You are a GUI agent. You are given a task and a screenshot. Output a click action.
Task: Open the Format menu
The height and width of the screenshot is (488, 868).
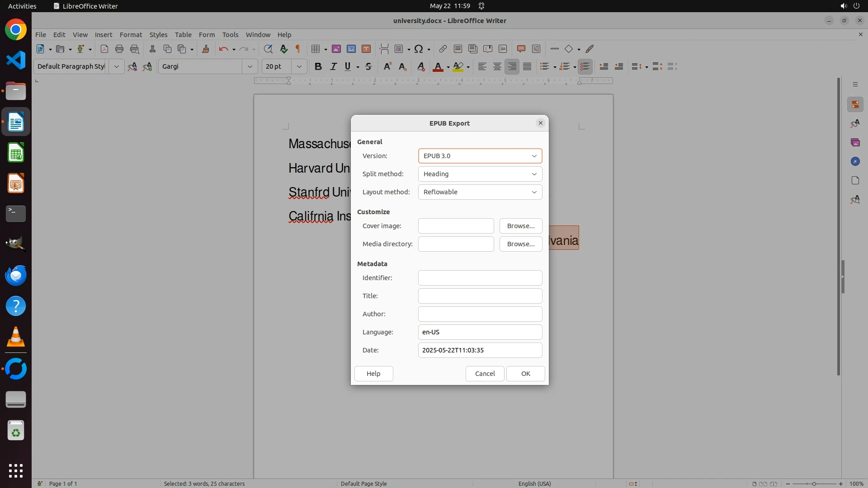coord(131,34)
